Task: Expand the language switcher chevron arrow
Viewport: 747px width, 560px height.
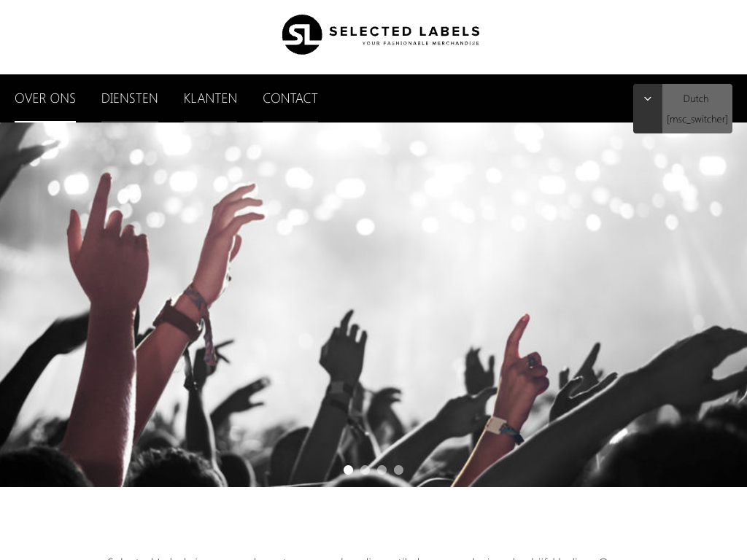Action: click(x=648, y=98)
